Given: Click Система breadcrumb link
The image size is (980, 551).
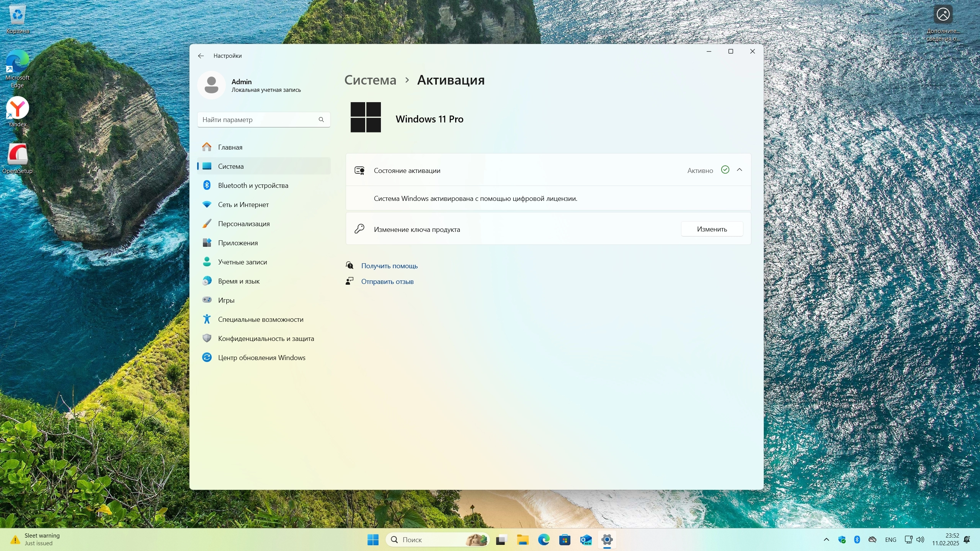Looking at the screenshot, I should pos(370,80).
